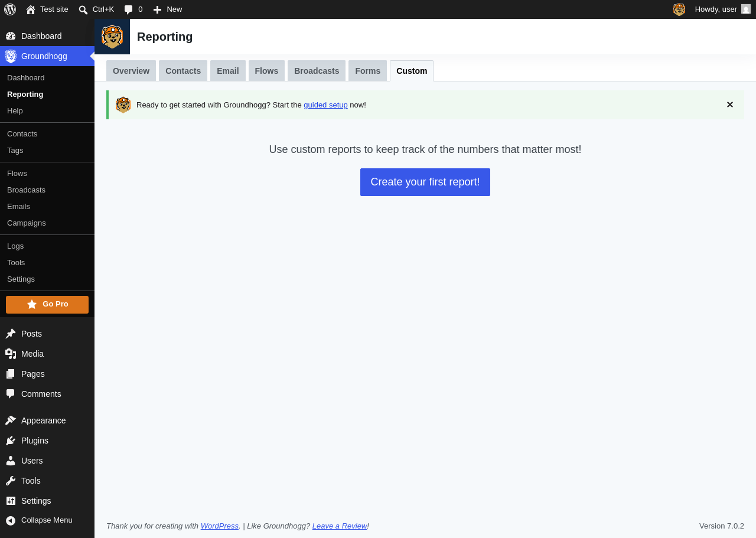The height and width of the screenshot is (538, 756).
Task: Click the custom reports description text
Action: point(425,149)
